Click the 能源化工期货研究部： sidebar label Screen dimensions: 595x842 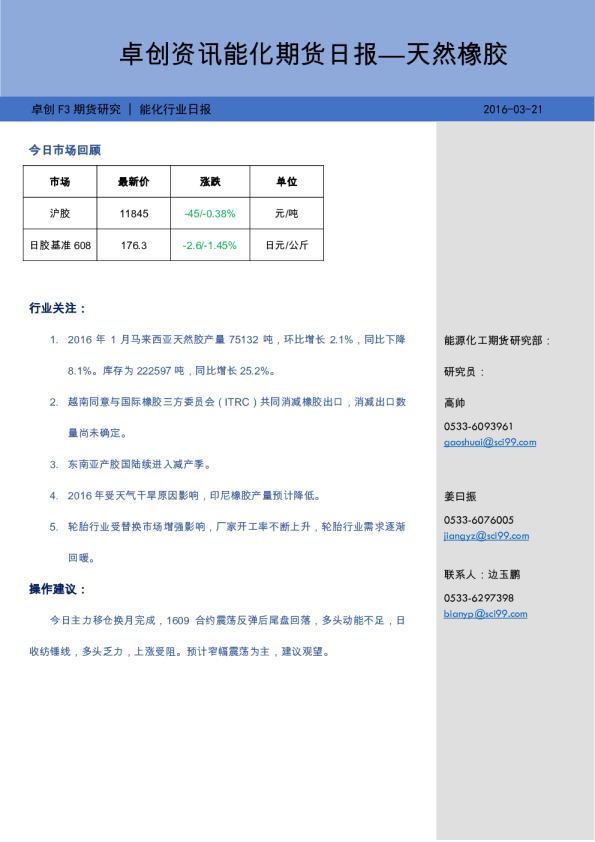tap(498, 340)
